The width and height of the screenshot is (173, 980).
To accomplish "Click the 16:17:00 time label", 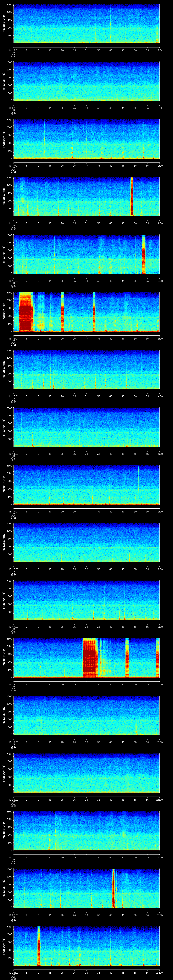I will pos(13,627).
